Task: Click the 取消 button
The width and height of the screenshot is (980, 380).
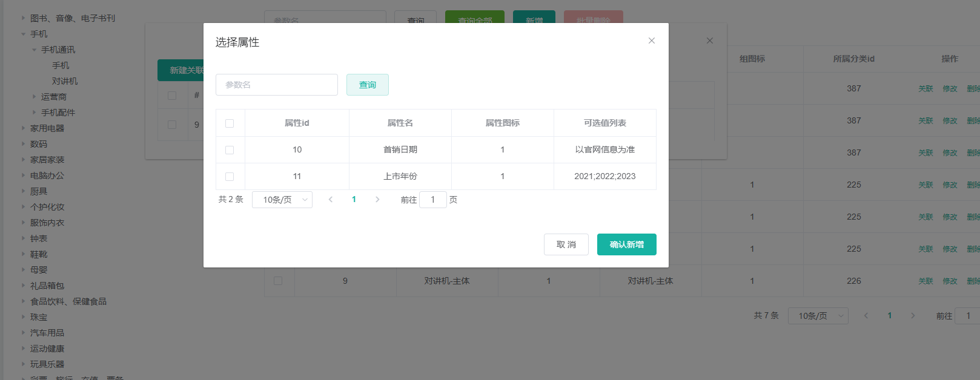Action: click(566, 244)
